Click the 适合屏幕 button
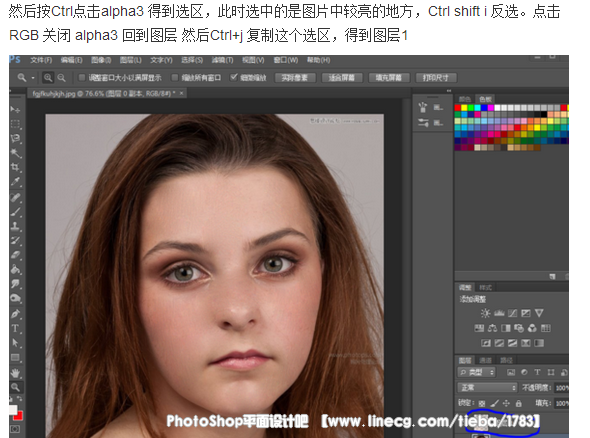The image size is (590, 438). [342, 78]
